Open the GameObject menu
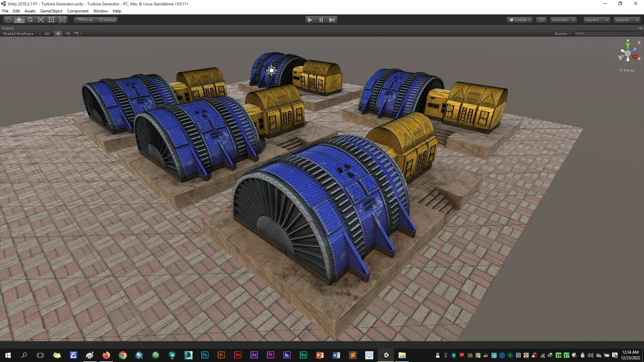This screenshot has width=644, height=362. pyautogui.click(x=51, y=11)
